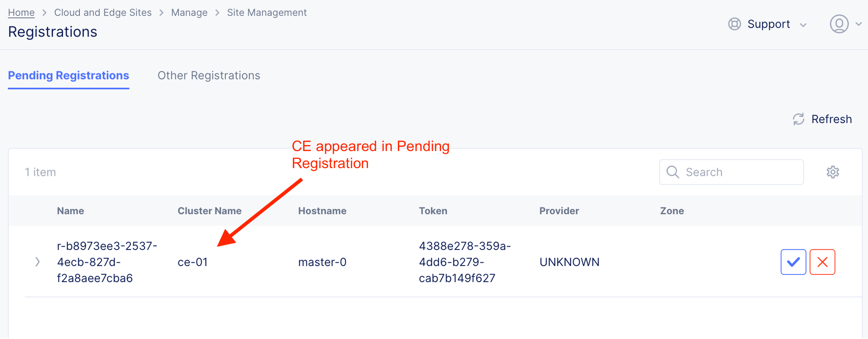Sort by Cluster Name column header
The image size is (868, 339).
[x=209, y=211]
